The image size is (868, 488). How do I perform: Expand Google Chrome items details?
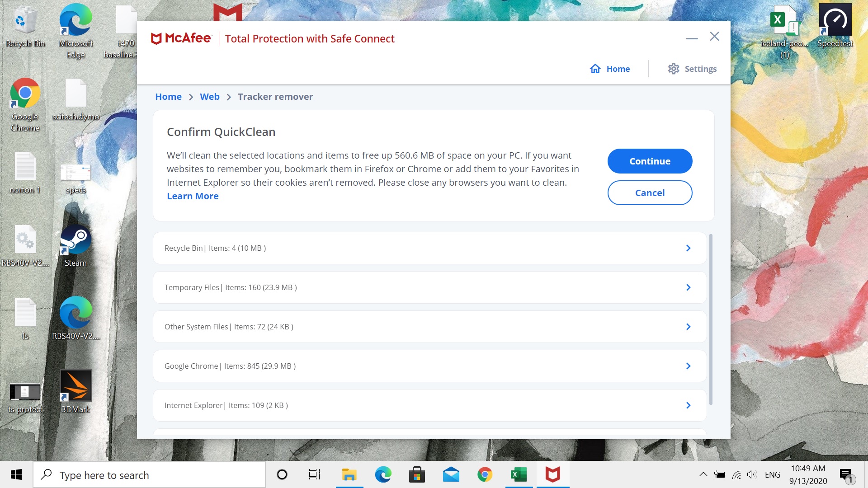point(688,365)
